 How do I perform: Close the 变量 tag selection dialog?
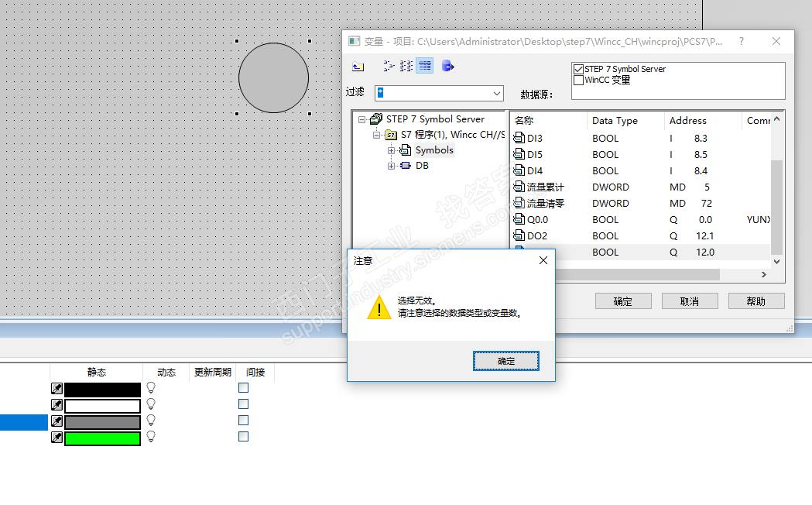pos(776,41)
